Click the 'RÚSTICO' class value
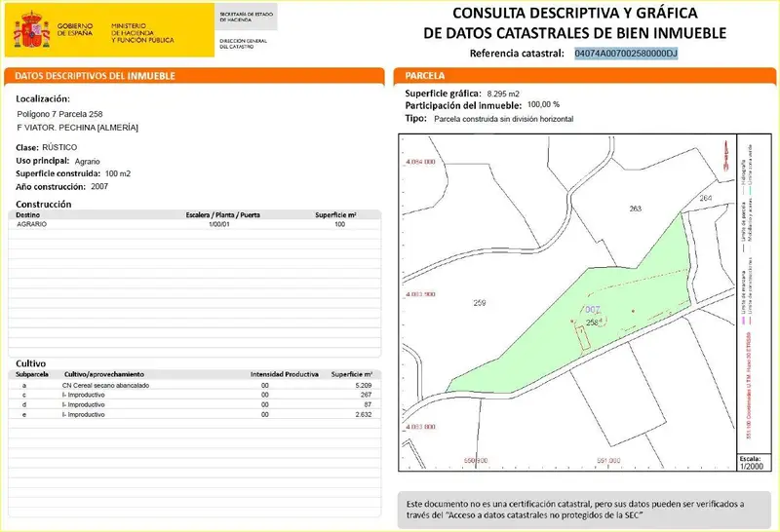Viewport: 780px width, 532px height. coord(59,147)
